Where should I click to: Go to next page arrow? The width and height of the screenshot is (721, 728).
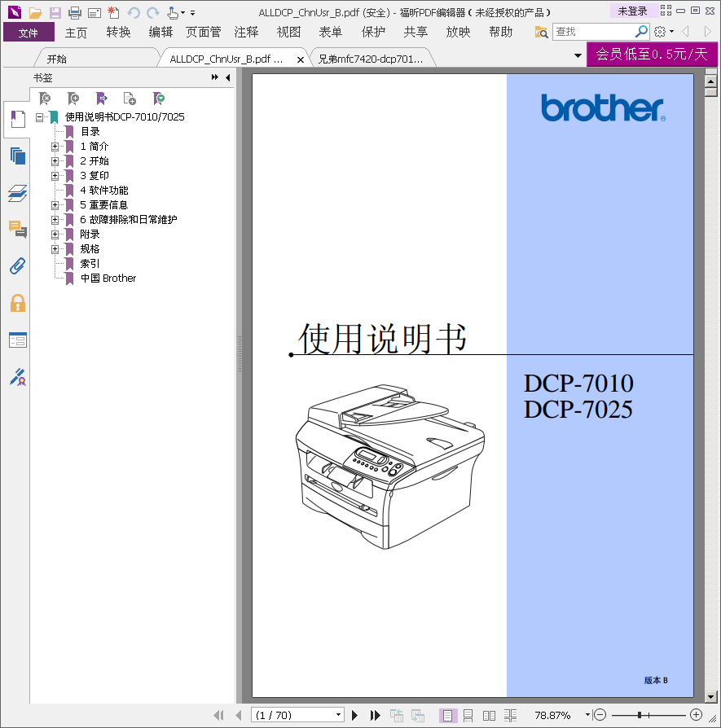coord(354,716)
